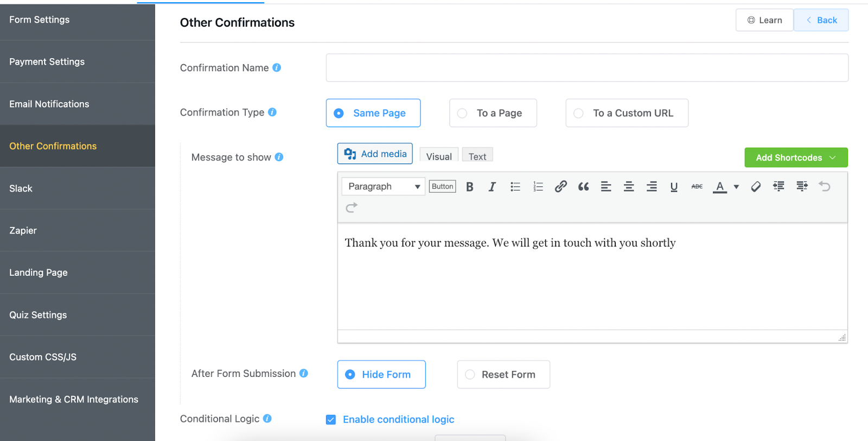Click the blockquote icon in the toolbar
The height and width of the screenshot is (441, 868).
[x=583, y=187]
